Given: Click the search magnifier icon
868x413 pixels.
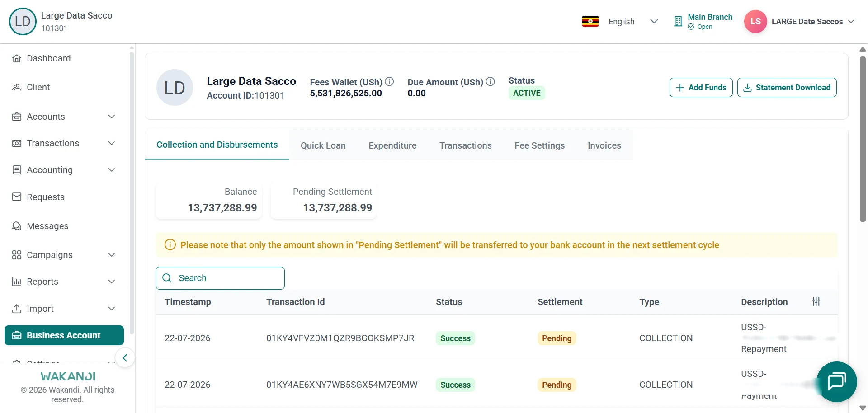Looking at the screenshot, I should [x=167, y=278].
